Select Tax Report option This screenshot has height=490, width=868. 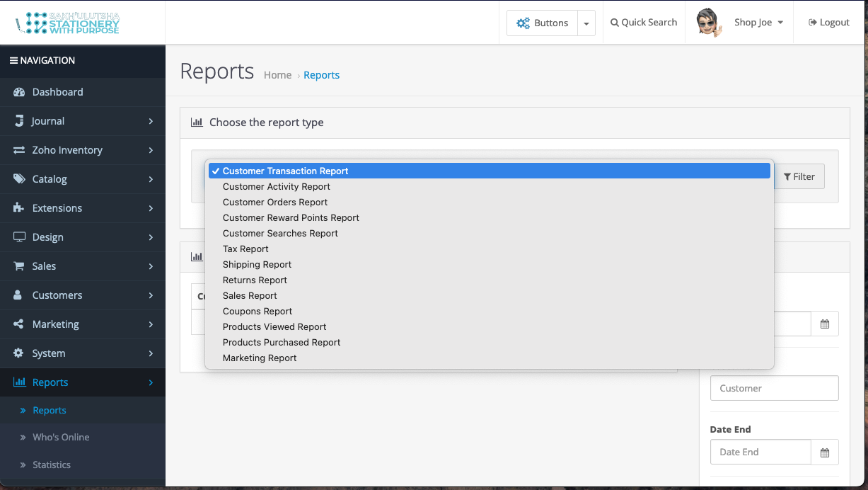(x=489, y=249)
